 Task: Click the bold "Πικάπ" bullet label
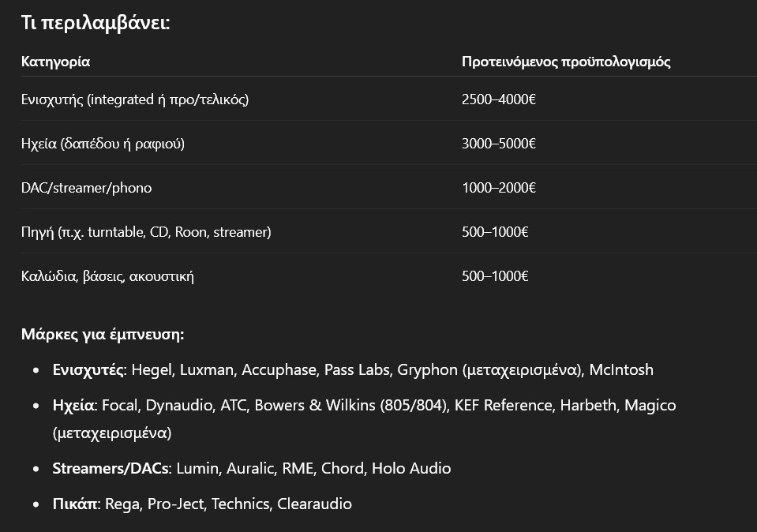click(x=76, y=504)
